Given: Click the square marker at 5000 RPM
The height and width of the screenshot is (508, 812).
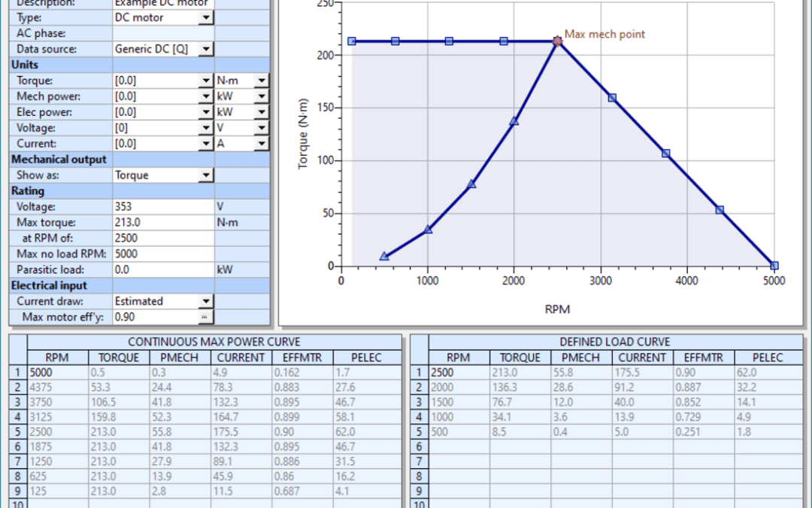Looking at the screenshot, I should click(x=774, y=266).
